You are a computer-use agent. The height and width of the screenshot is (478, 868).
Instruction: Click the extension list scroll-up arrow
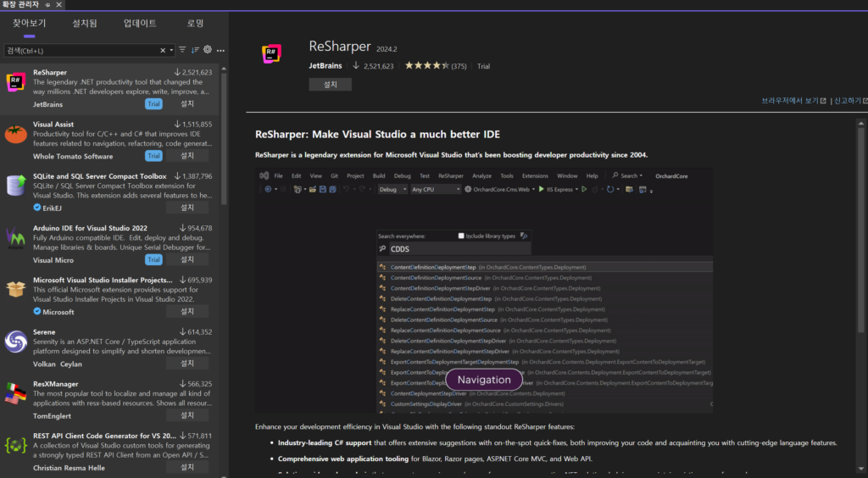pyautogui.click(x=224, y=69)
